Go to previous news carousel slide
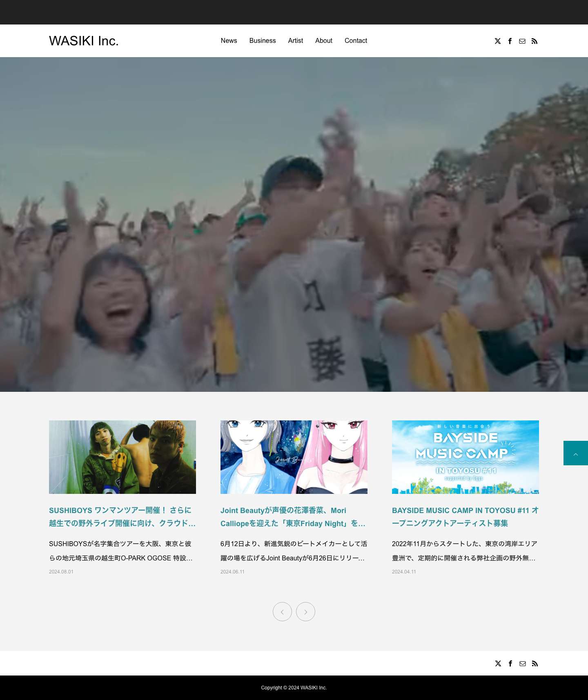The height and width of the screenshot is (700, 588). [282, 611]
